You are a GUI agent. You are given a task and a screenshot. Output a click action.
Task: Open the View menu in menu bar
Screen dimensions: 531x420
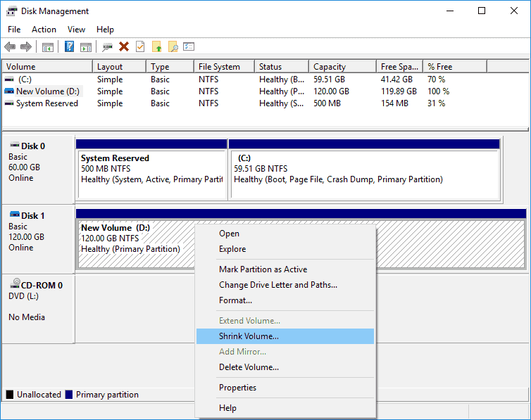(76, 30)
